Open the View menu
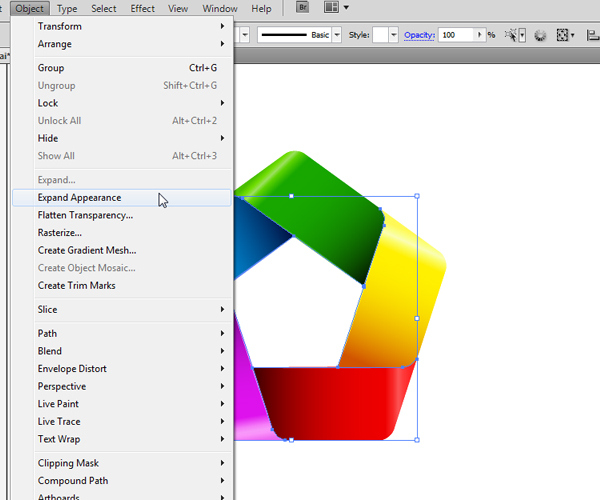The height and width of the screenshot is (500, 600). point(178,8)
